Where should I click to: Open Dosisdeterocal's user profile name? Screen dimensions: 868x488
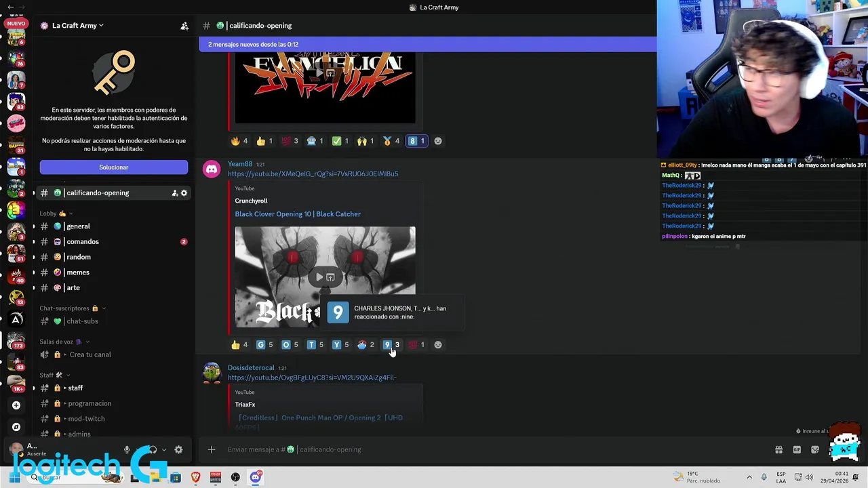[251, 368]
